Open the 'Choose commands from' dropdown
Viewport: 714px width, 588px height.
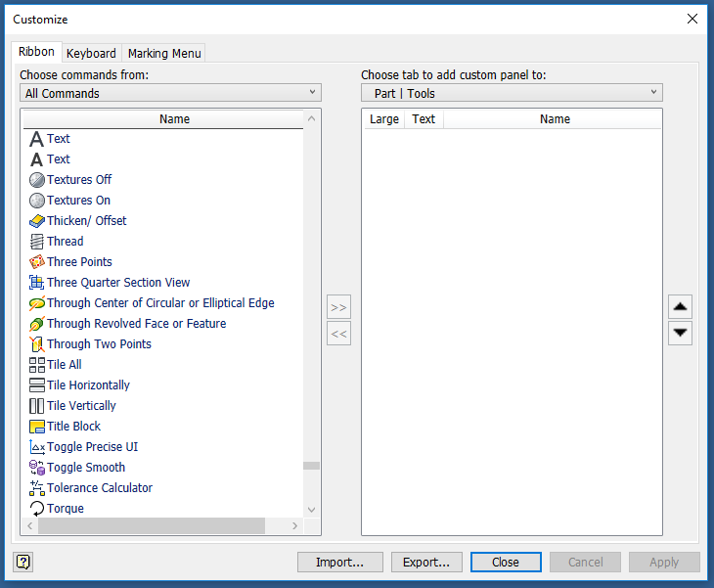(x=171, y=93)
